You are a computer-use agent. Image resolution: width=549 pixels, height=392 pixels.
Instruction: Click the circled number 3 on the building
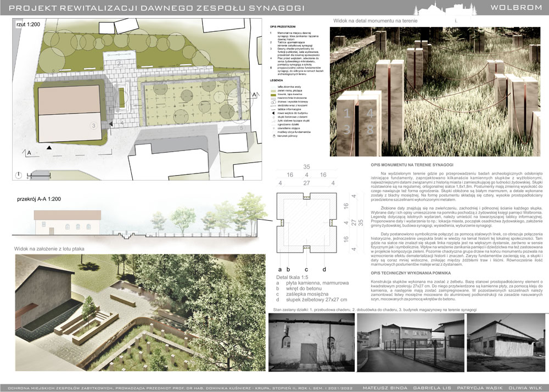(94, 126)
